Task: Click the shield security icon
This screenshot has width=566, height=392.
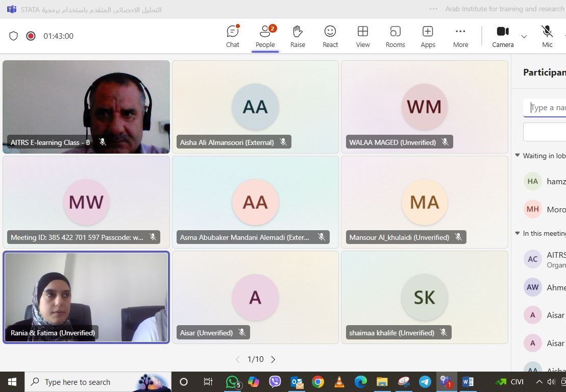Action: point(14,36)
